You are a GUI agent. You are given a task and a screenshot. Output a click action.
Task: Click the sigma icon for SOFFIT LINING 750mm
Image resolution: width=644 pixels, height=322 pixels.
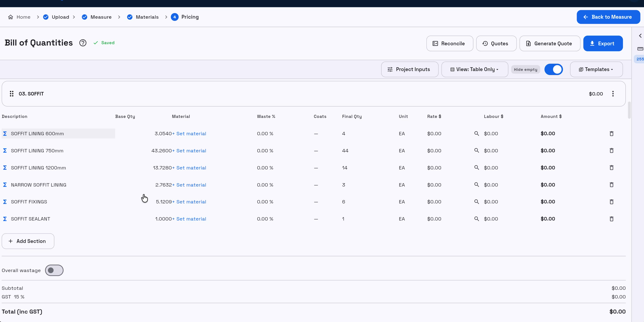click(x=5, y=151)
